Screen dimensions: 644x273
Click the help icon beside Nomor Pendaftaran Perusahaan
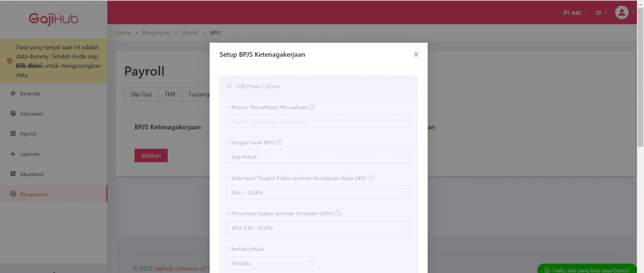pyautogui.click(x=312, y=107)
